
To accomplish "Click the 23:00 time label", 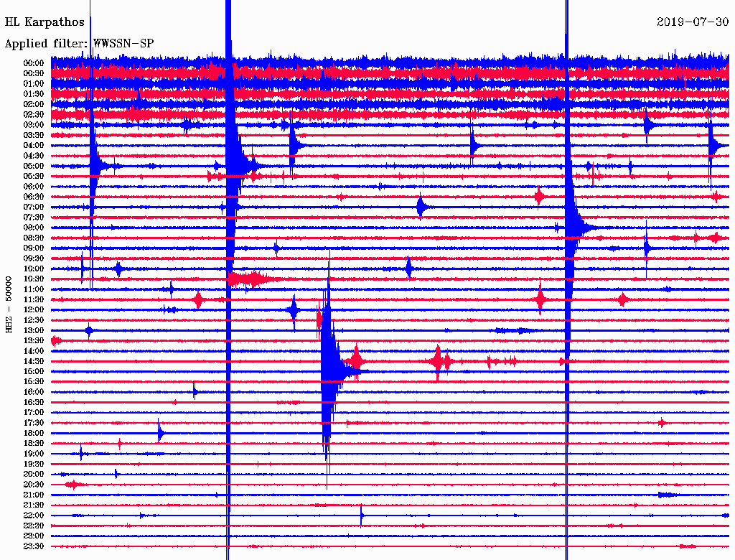I will click(34, 536).
